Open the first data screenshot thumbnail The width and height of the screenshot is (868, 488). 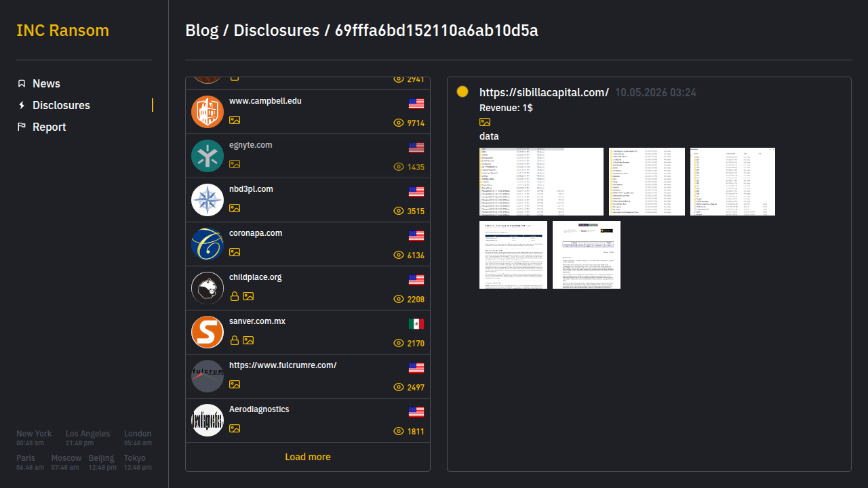[x=541, y=182]
